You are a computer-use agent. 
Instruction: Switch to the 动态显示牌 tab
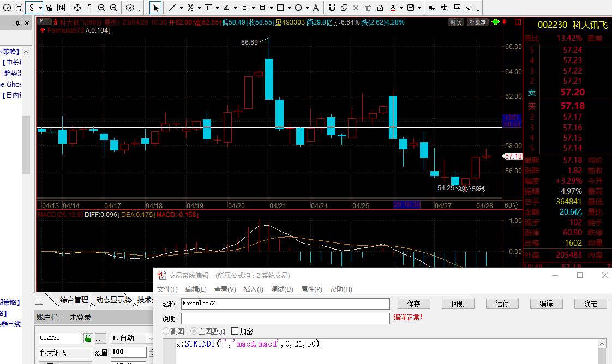113,300
